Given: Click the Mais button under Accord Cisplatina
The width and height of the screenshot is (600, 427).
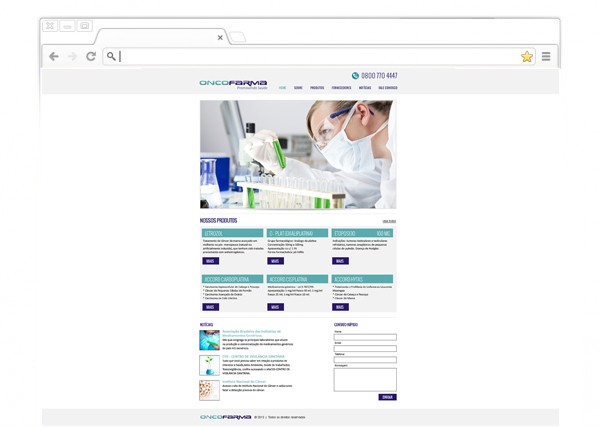Looking at the screenshot, I should 276,307.
